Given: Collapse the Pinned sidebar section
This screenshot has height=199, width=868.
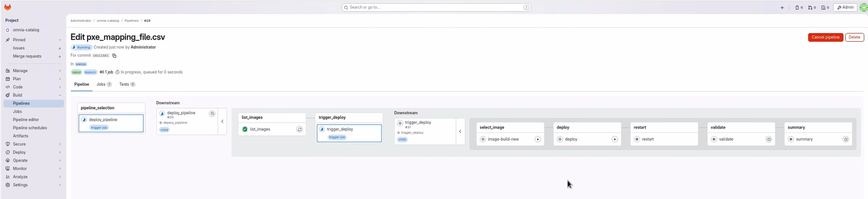Looking at the screenshot, I should (60, 40).
